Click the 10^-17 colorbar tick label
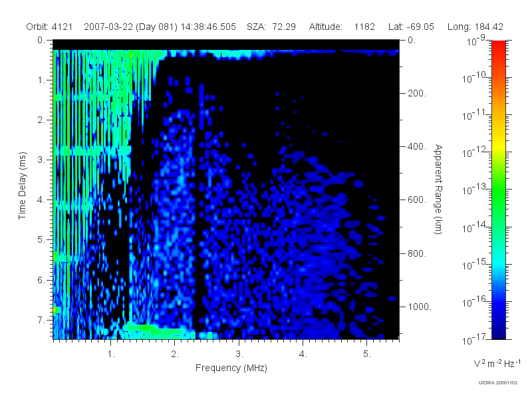 475,339
